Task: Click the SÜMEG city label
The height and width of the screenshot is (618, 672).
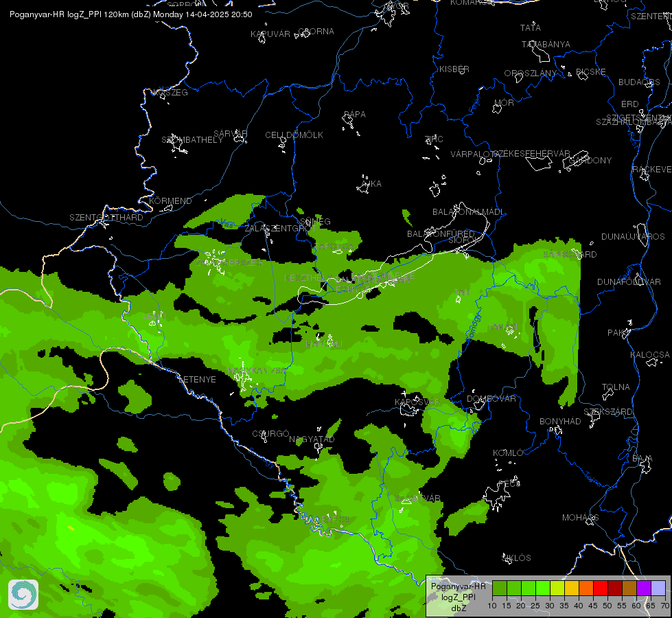Action: coord(316,222)
